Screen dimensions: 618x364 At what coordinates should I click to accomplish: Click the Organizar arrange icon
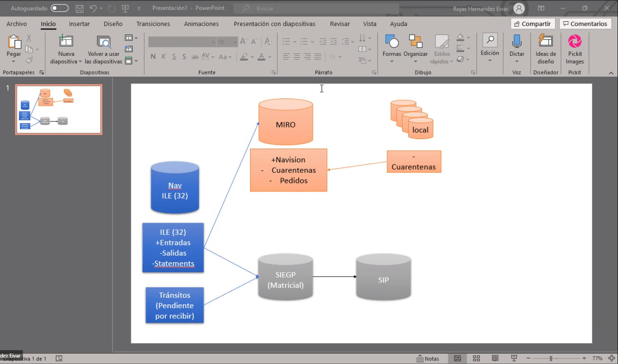coord(415,42)
